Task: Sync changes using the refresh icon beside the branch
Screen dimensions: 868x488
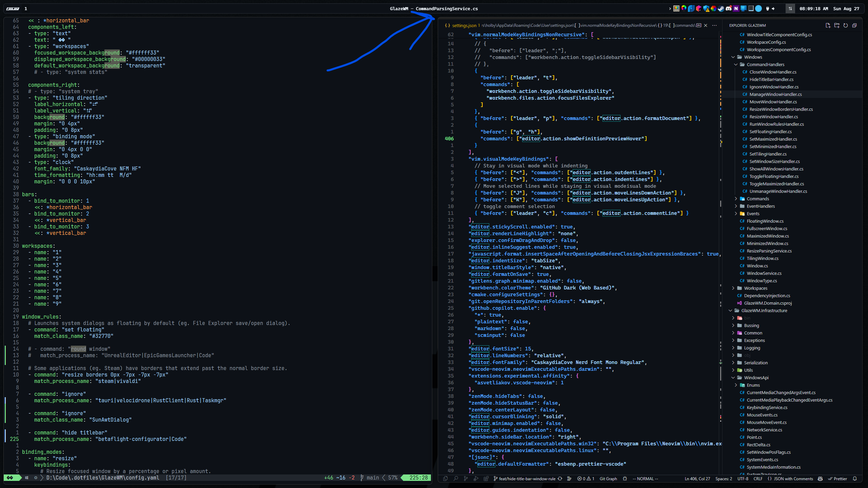Action: pyautogui.click(x=560, y=479)
